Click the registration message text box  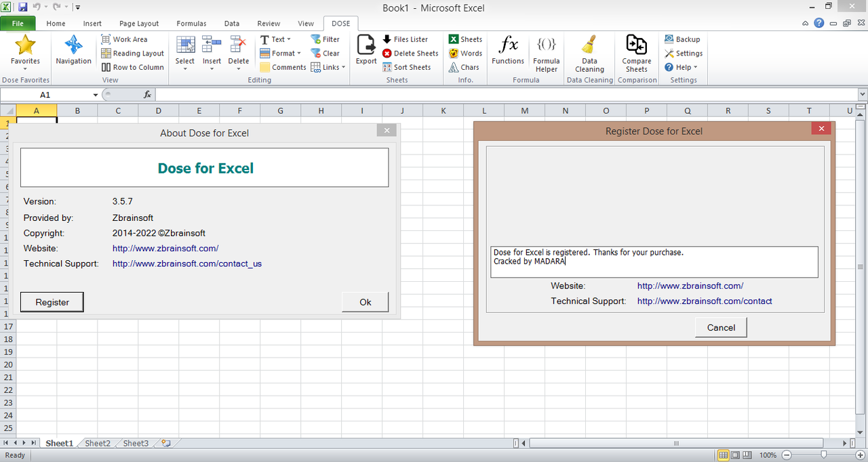point(654,262)
